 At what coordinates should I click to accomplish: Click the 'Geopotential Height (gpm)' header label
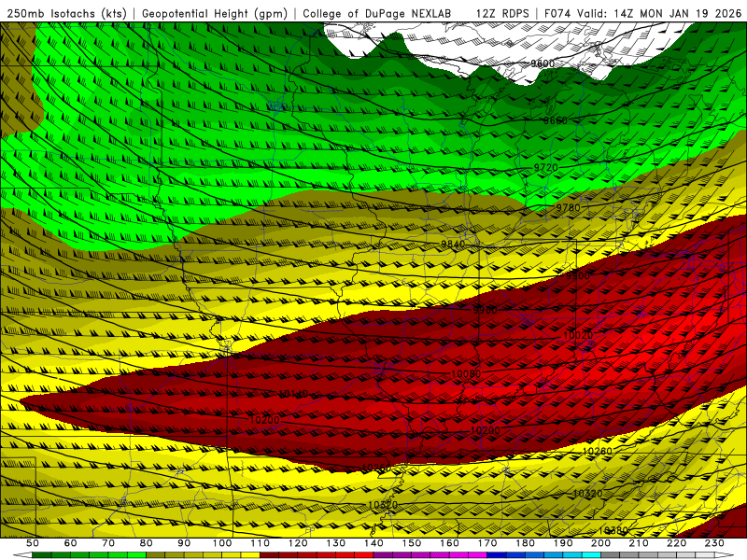click(x=215, y=13)
